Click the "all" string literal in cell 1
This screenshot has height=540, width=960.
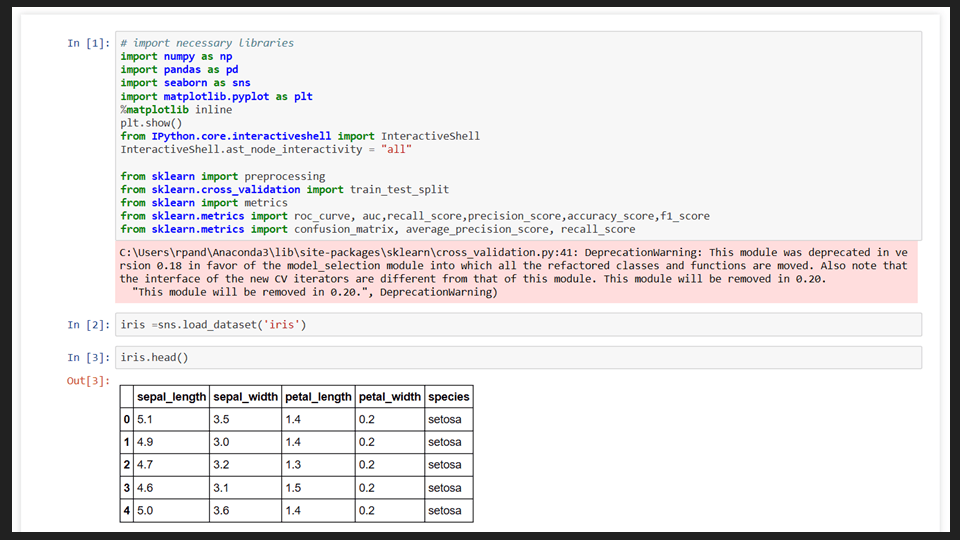396,149
